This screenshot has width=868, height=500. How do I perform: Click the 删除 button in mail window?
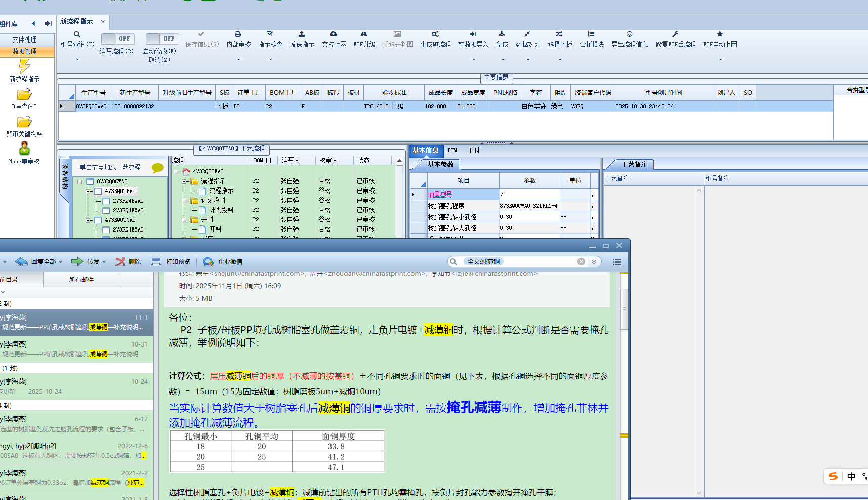coord(128,262)
